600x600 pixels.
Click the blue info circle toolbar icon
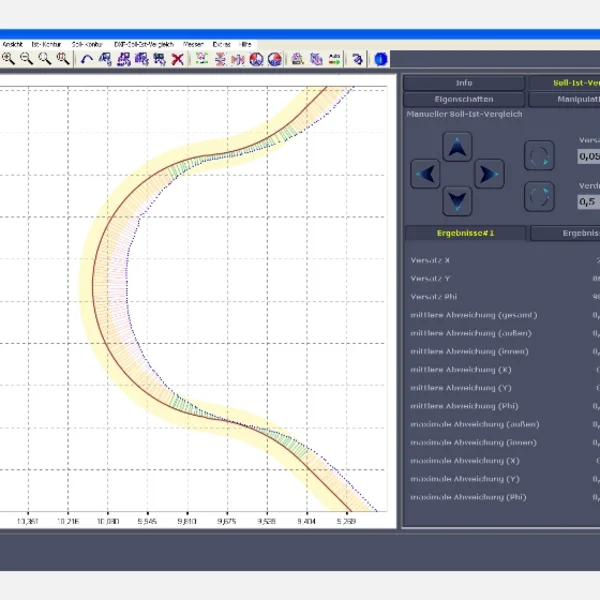(381, 59)
